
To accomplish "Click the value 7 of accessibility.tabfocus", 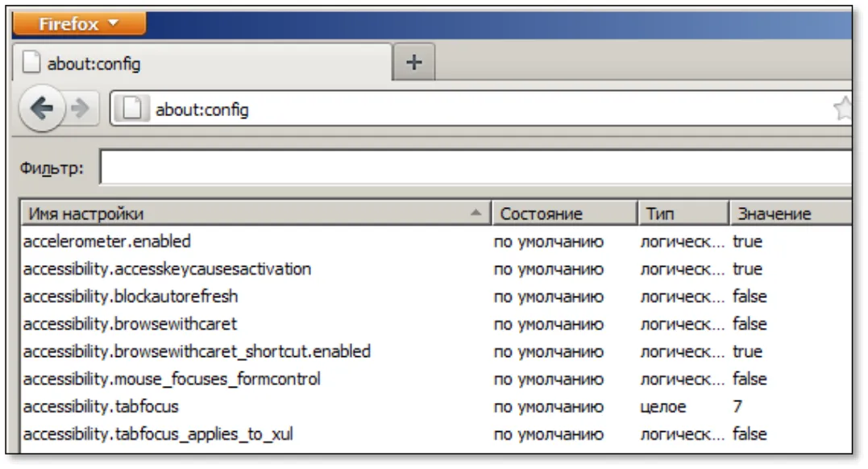I will coord(737,407).
